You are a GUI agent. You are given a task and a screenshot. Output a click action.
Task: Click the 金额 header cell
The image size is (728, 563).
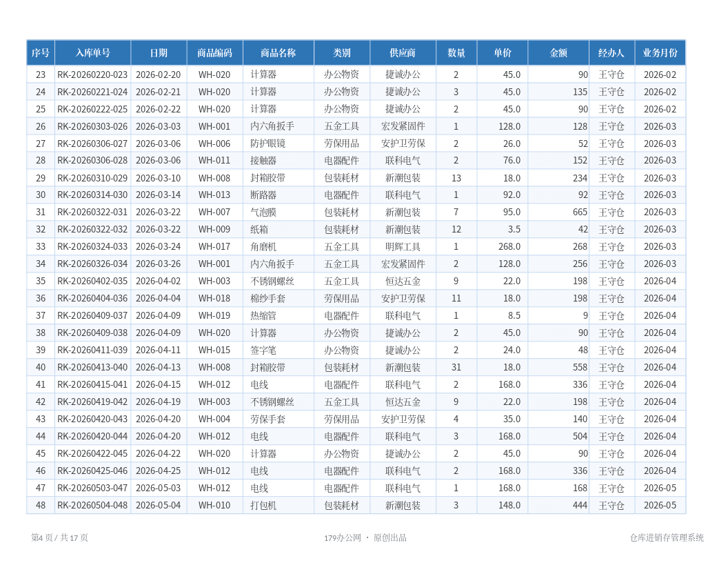pos(558,53)
